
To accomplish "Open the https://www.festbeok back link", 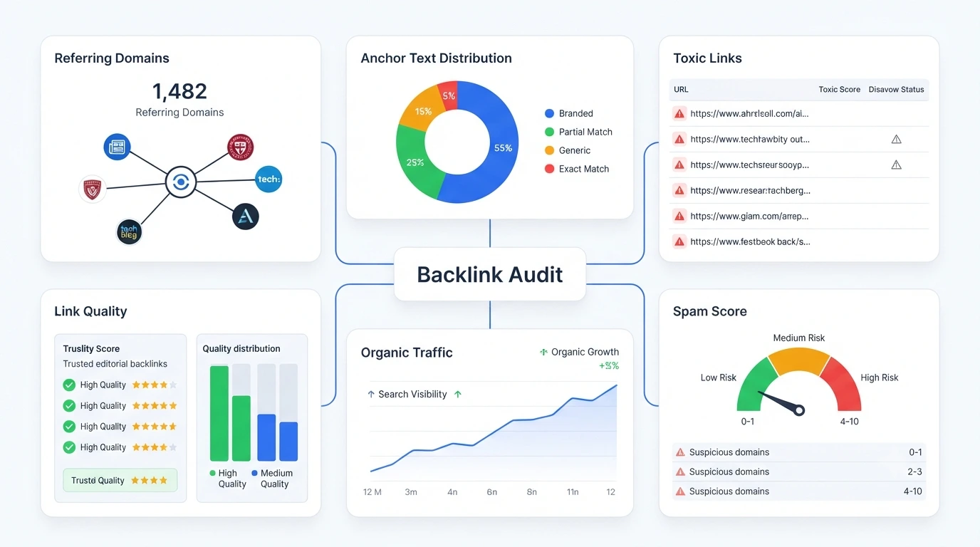I will point(751,241).
